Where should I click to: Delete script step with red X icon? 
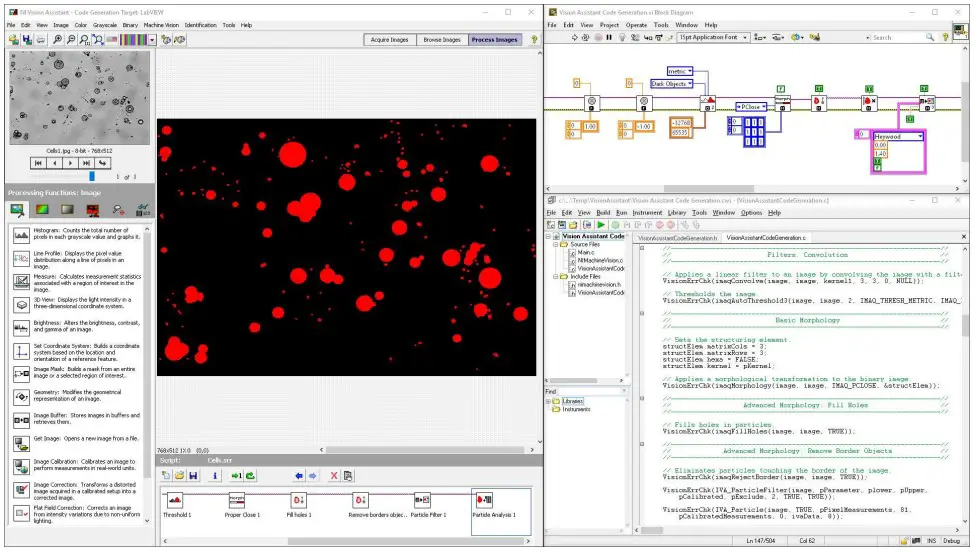pos(334,475)
